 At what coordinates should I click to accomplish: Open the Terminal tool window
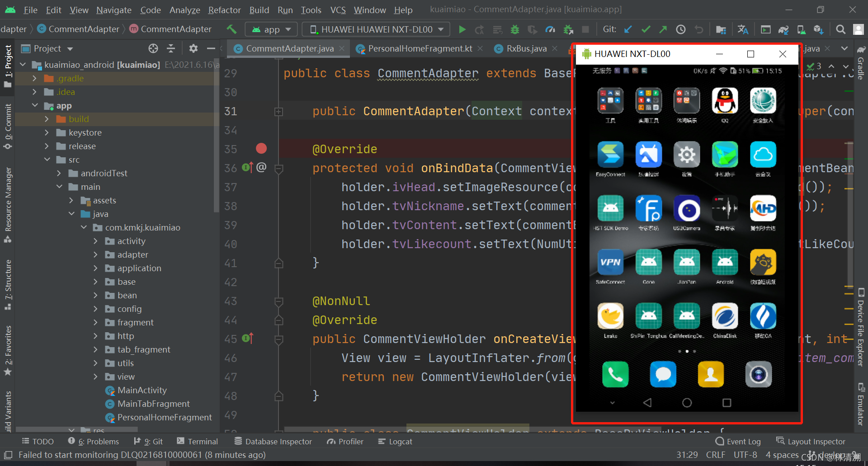click(x=197, y=442)
